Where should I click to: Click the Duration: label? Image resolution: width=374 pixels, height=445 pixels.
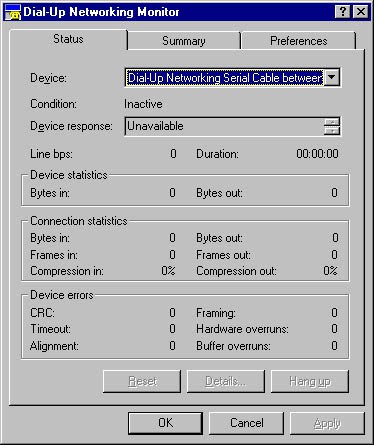point(217,154)
